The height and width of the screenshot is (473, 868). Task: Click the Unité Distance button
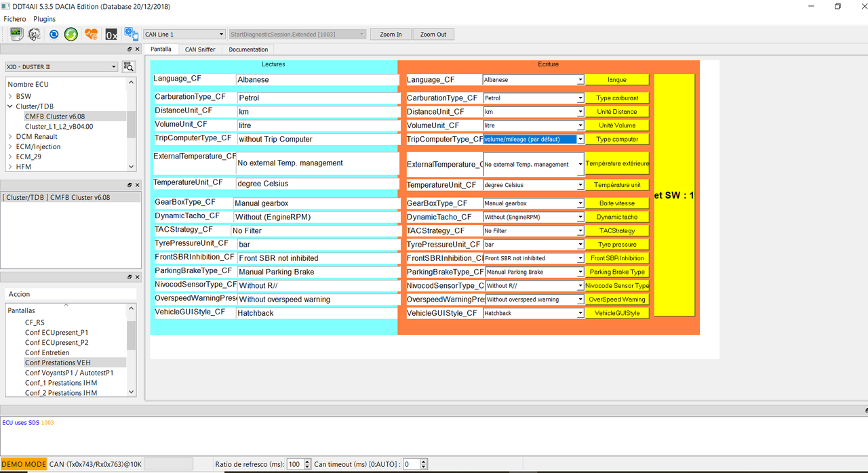click(617, 112)
